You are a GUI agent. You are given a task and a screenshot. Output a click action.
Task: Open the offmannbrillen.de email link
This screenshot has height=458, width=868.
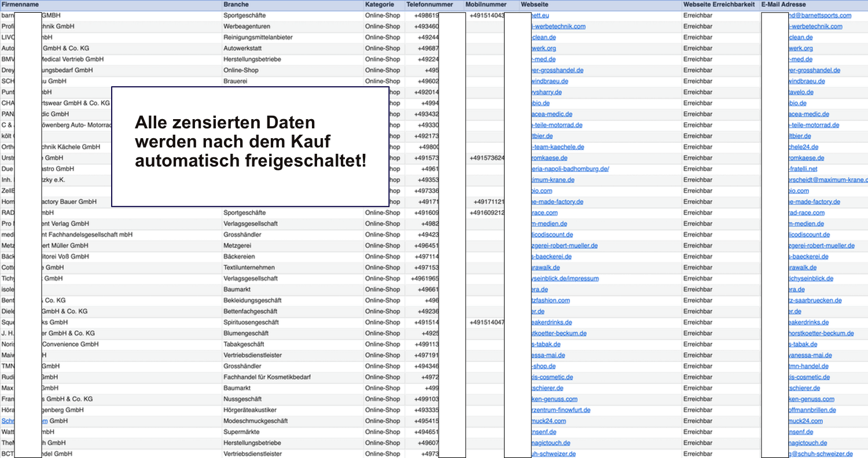coord(814,410)
